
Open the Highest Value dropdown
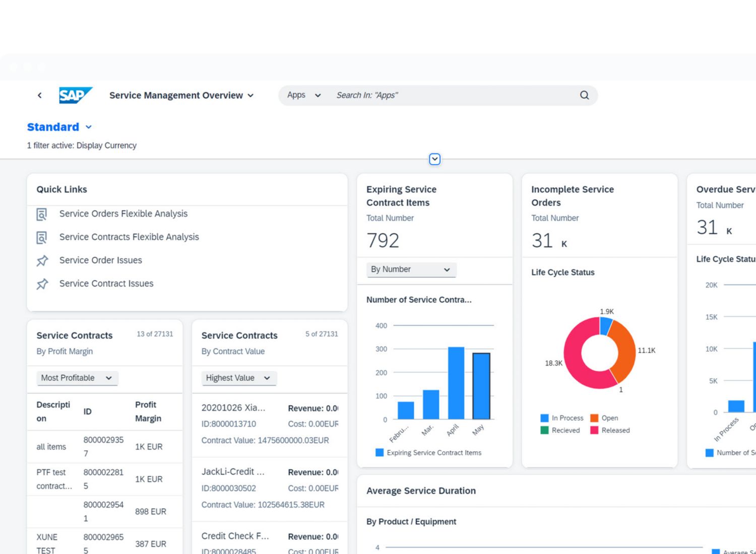tap(239, 378)
